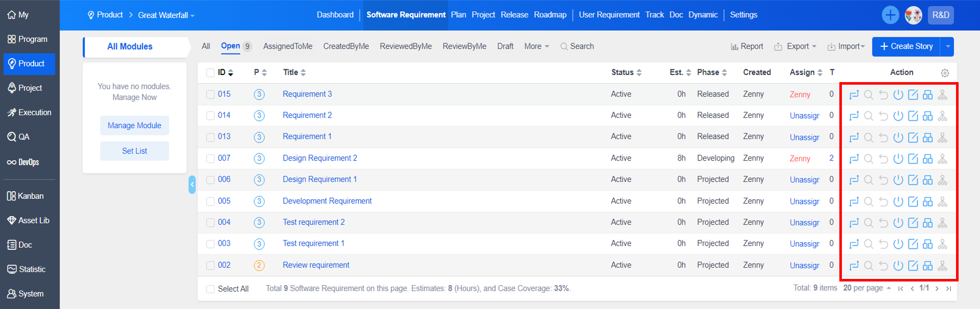
Task: Tick checkbox for requirement 006
Action: [x=210, y=180]
